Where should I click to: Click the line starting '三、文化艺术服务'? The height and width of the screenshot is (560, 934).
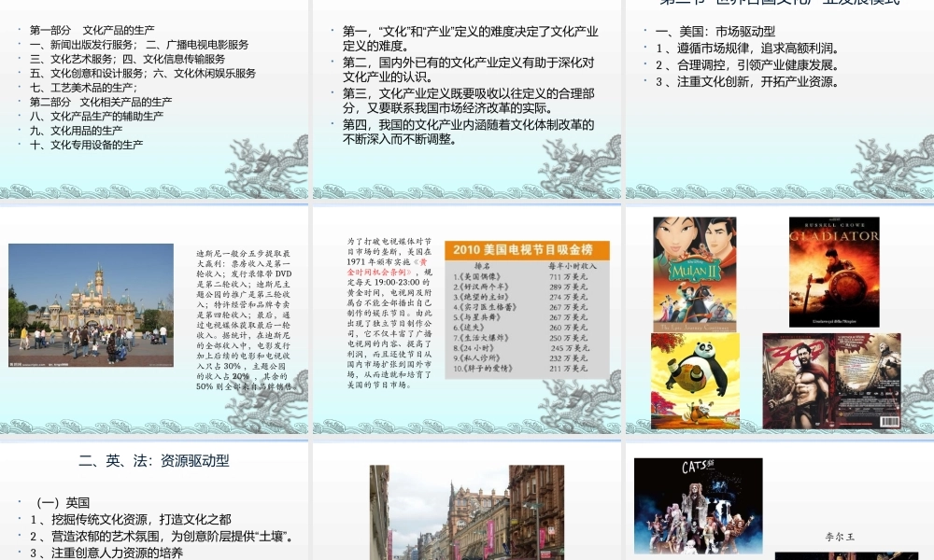click(x=127, y=59)
